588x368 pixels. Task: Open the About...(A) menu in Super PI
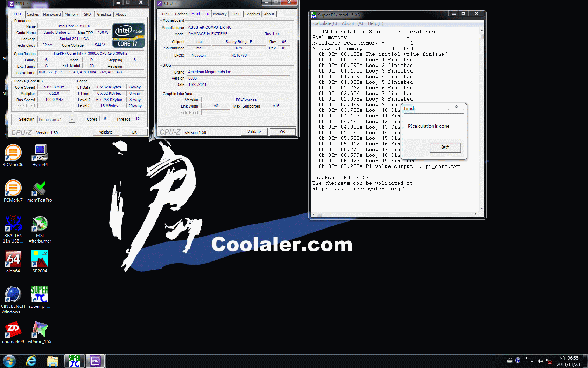352,23
